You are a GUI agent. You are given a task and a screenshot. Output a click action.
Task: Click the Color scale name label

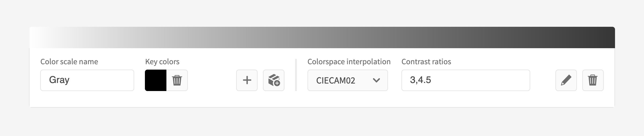coord(69,62)
